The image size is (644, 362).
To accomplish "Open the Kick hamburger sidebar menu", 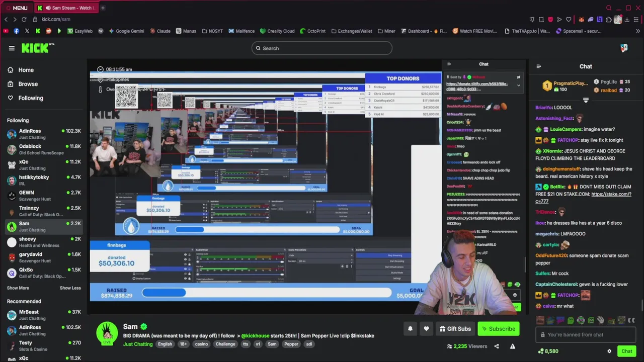I will [x=12, y=48].
